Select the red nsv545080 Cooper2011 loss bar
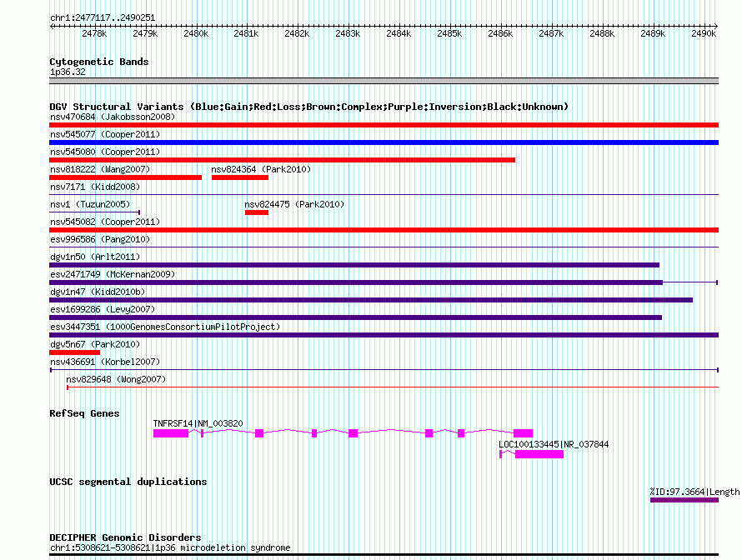Image resolution: width=742 pixels, height=560 pixels. coord(282,160)
